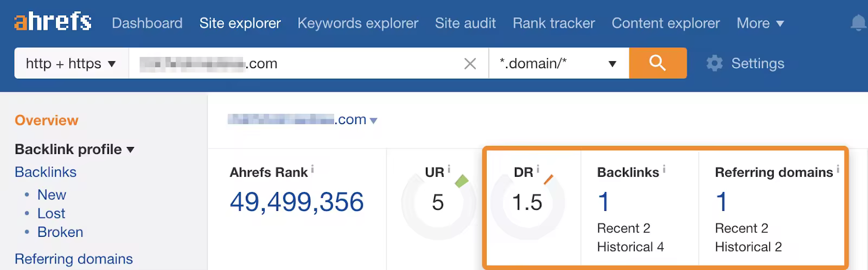Viewport: 868px width, 270px height.
Task: Clear the search field with X
Action: (470, 64)
